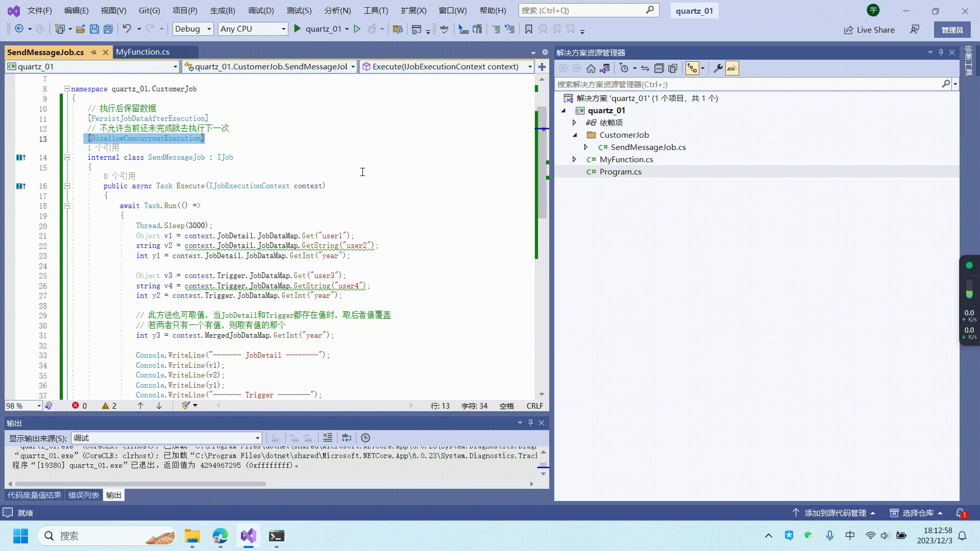The width and height of the screenshot is (980, 551).
Task: Click the Undo arrow icon
Action: (127, 29)
